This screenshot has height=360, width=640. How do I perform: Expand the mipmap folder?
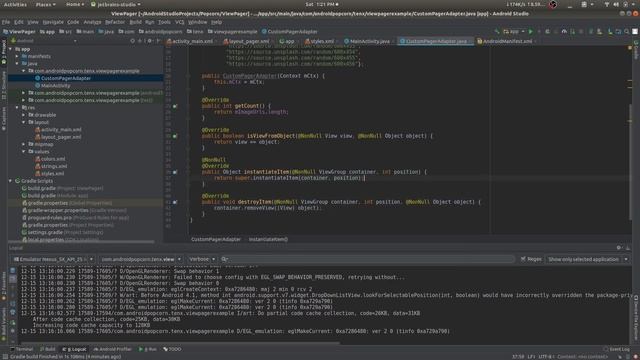click(x=24, y=144)
